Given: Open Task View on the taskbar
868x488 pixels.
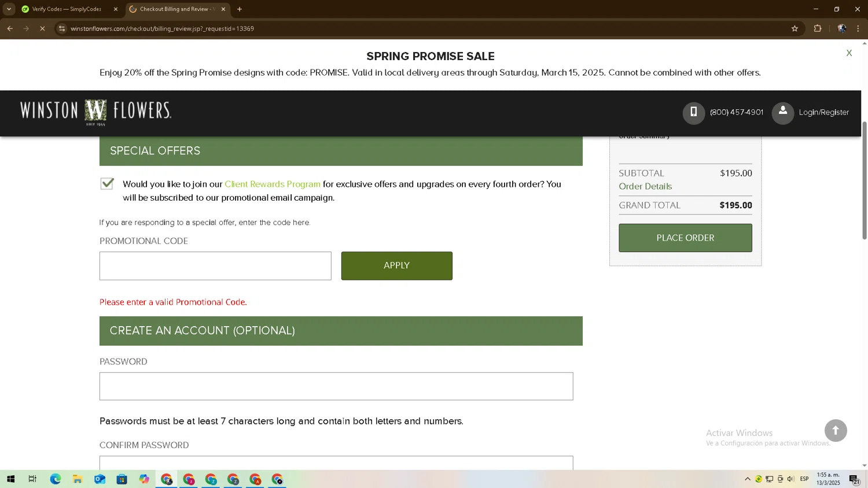Looking at the screenshot, I should tap(32, 479).
